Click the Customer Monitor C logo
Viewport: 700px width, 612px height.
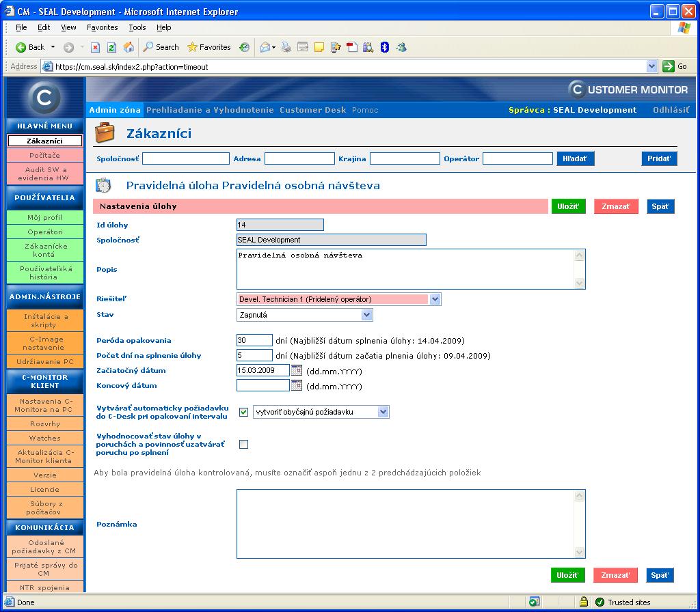click(44, 97)
